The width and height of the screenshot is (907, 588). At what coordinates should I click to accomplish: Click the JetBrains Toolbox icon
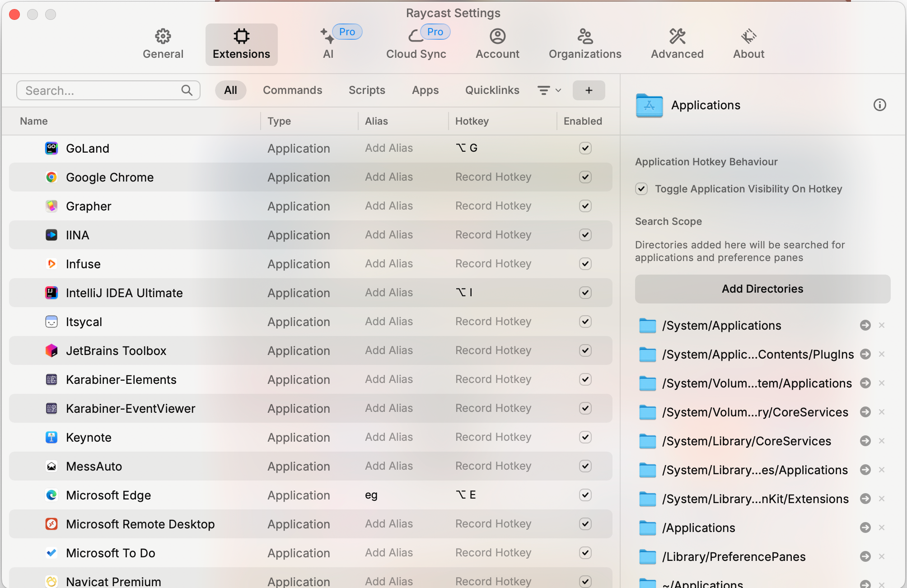pos(51,350)
